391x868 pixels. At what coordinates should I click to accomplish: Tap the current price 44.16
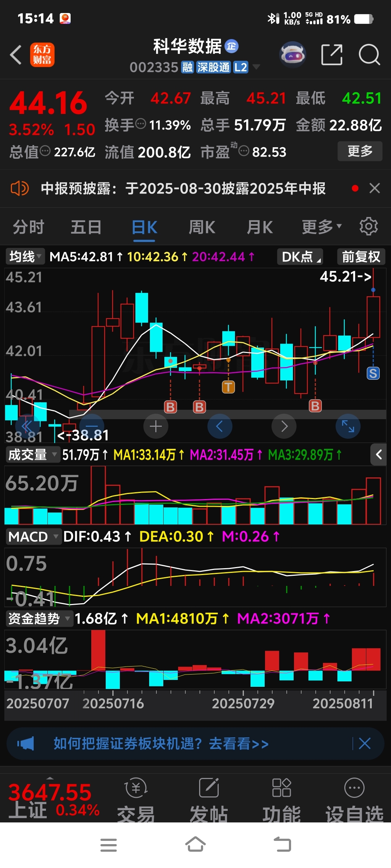click(48, 103)
